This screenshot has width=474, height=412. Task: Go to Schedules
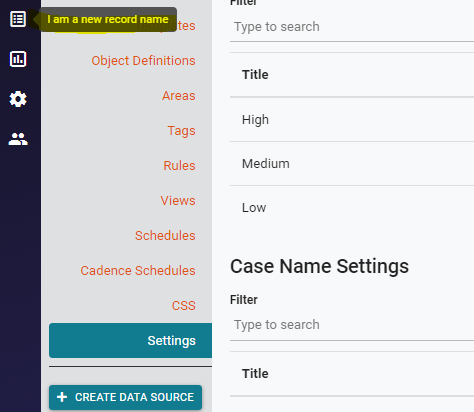[165, 236]
